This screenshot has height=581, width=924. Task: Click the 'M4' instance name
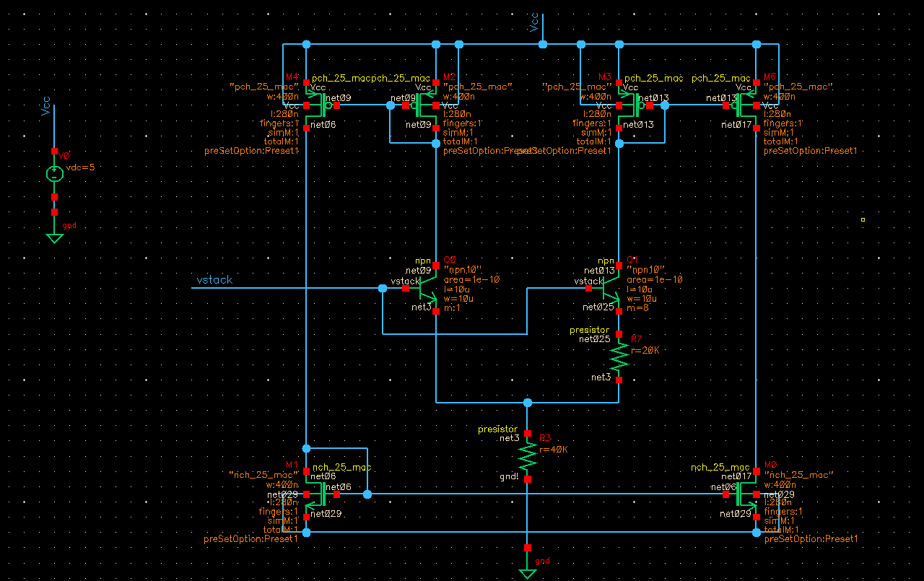point(292,77)
